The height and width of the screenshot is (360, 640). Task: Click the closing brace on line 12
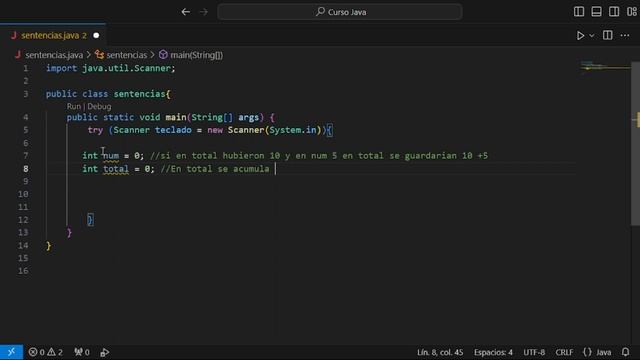pos(90,220)
